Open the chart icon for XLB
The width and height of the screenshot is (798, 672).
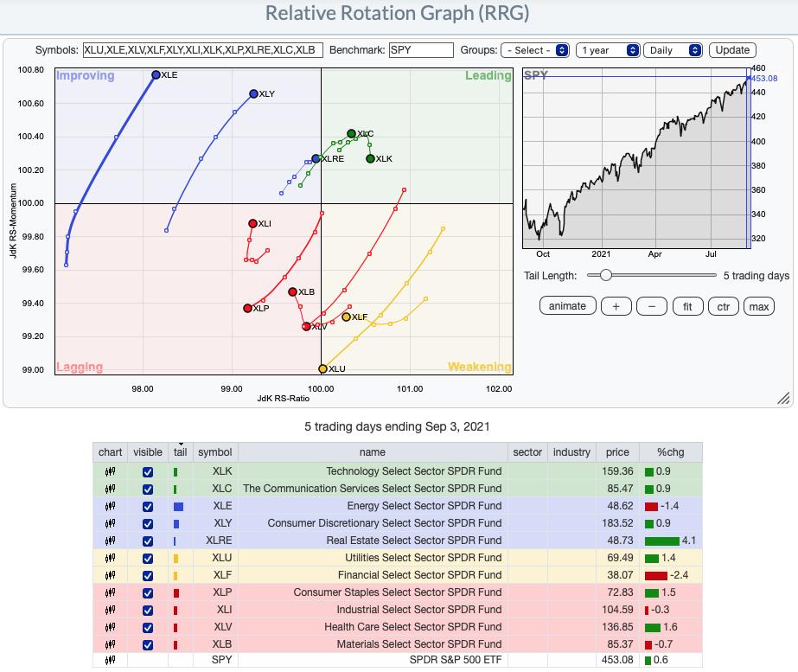click(110, 645)
